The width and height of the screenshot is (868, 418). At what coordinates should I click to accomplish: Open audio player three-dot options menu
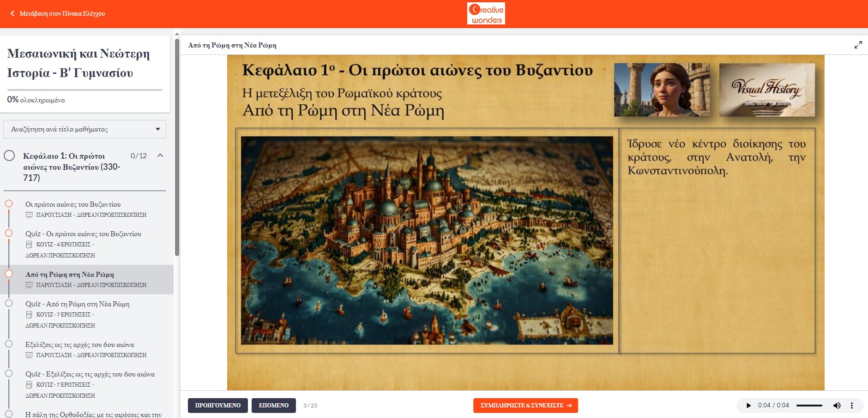point(852,406)
